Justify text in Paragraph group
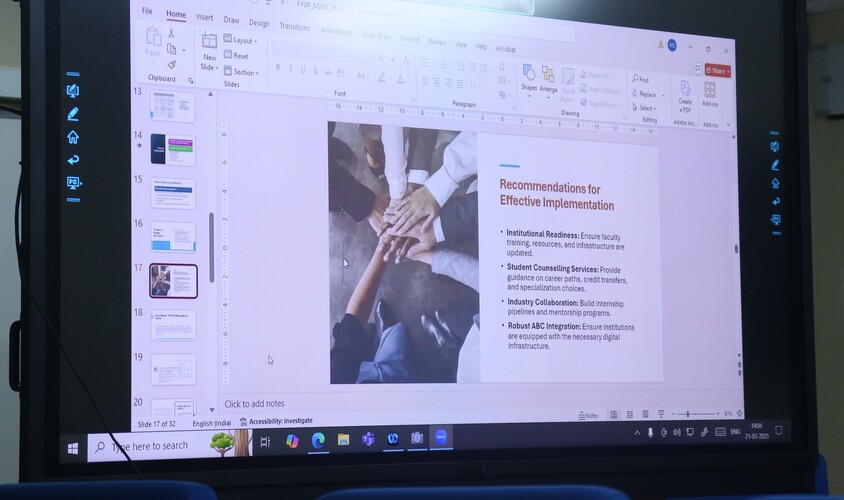Viewport: 844px width, 500px height. (x=460, y=84)
